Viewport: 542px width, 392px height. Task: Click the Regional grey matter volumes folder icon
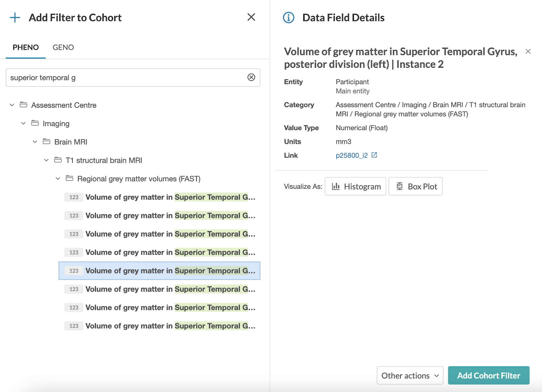point(69,179)
